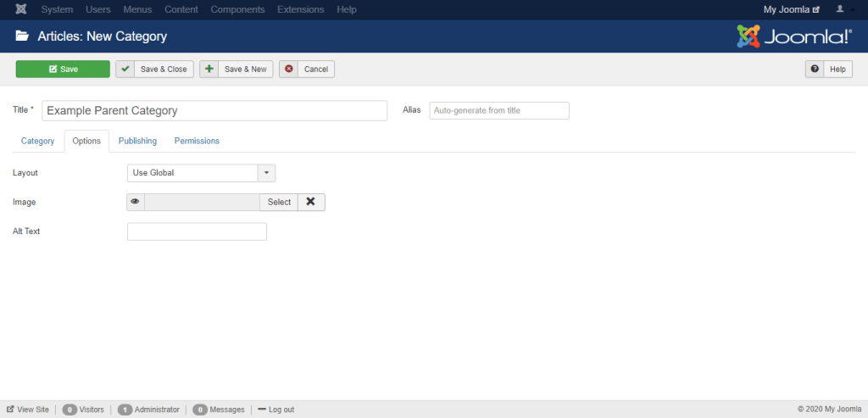Click the Articles: New Category heading
This screenshot has height=418, width=868.
pos(103,36)
